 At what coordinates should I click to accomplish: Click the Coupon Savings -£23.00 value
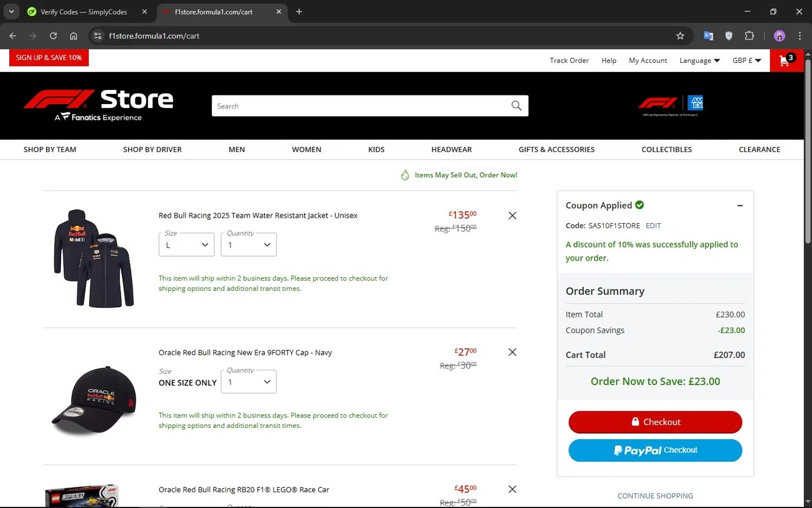pos(731,330)
